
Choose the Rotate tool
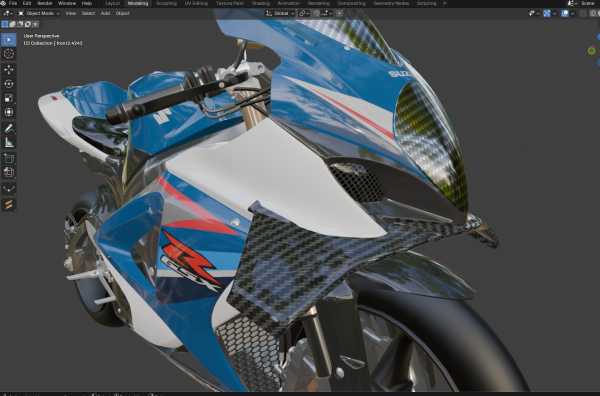click(x=9, y=83)
